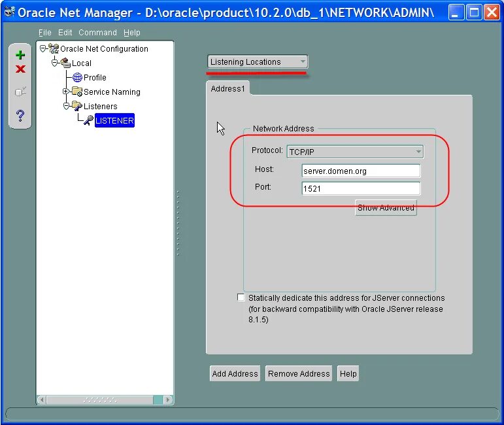Click the Show Advanced button
The image size is (504, 425).
(386, 208)
